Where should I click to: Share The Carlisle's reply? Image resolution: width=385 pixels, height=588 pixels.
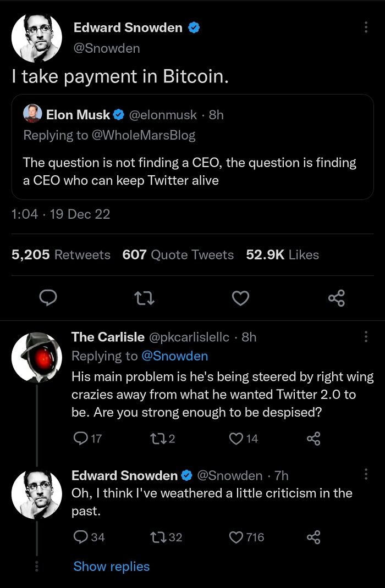tap(313, 438)
